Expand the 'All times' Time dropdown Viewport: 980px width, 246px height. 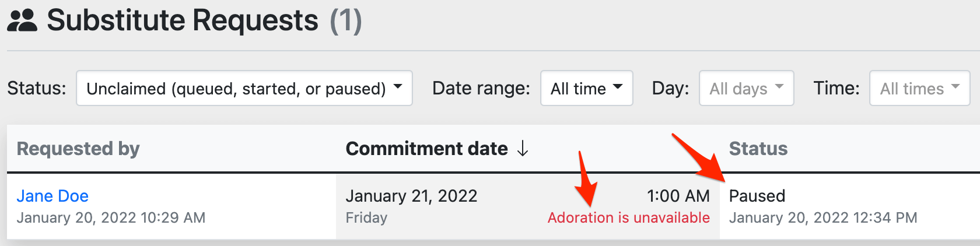click(919, 89)
